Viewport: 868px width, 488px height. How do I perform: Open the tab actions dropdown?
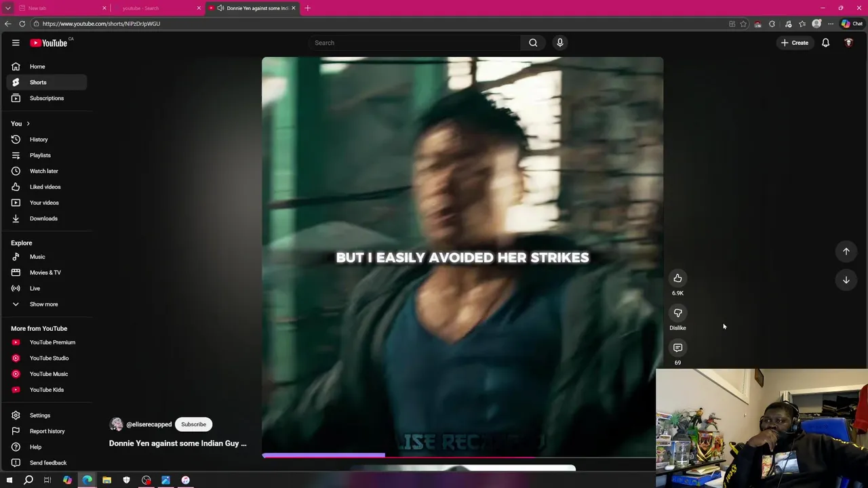[7, 8]
